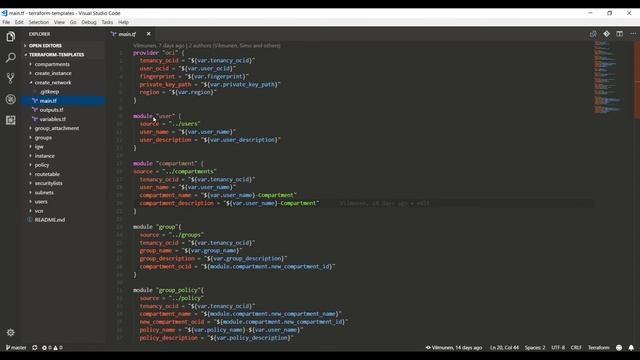Open the Help menu
This screenshot has height=360, width=640.
[123, 22]
